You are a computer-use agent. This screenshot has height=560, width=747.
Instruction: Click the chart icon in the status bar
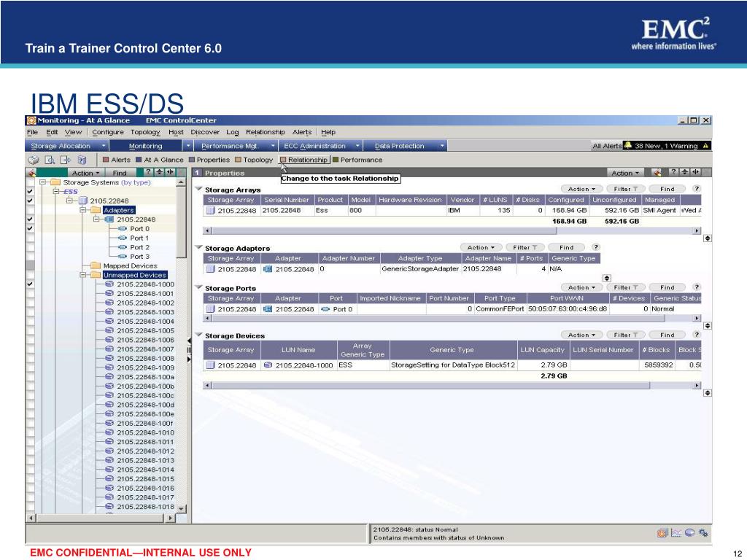676,533
